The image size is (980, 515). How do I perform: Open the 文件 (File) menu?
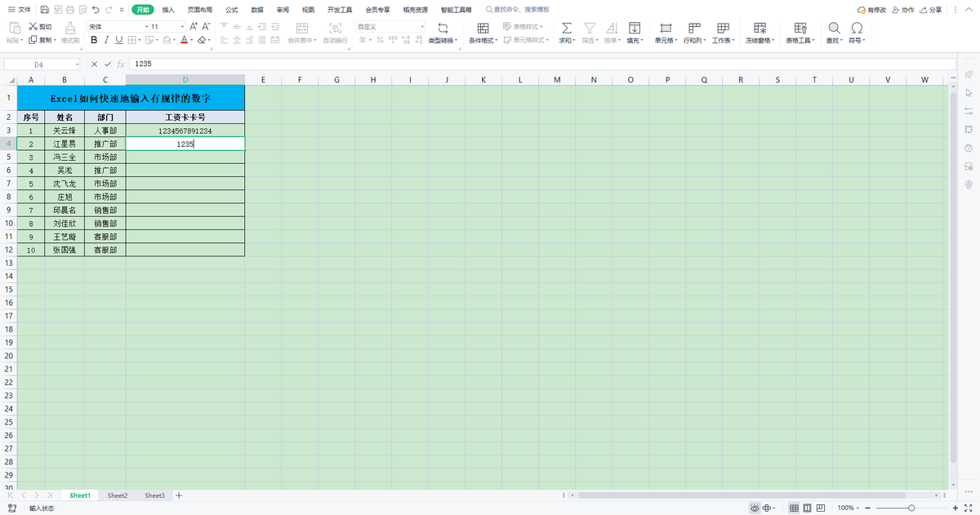[x=20, y=10]
